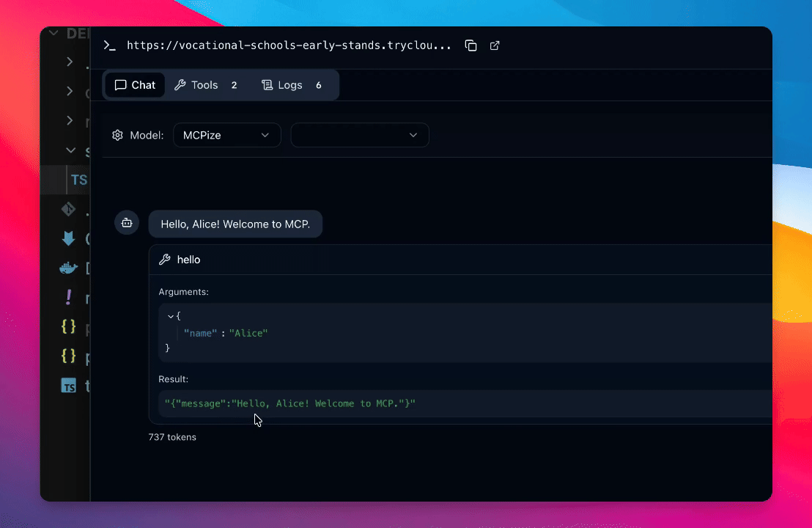This screenshot has width=812, height=528.
Task: Click the bottom TS TypeScript file icon
Action: pyautogui.click(x=68, y=386)
